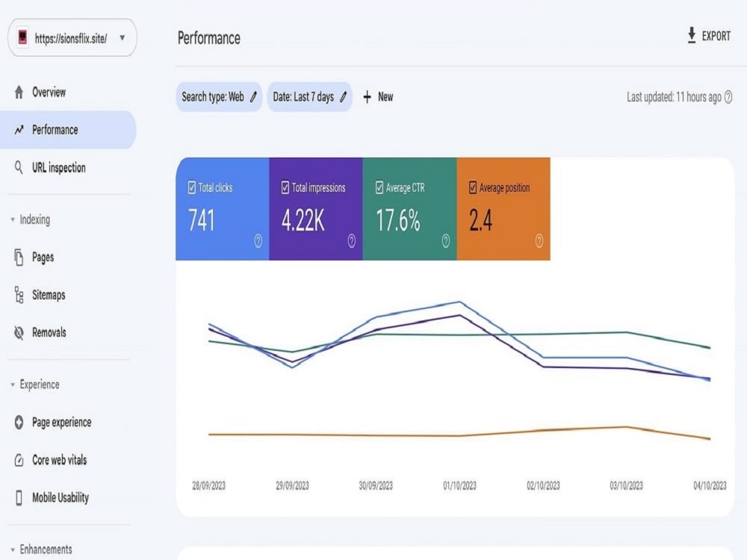Go to Overview in sidebar
Screen dimensions: 747x560
(68, 92)
